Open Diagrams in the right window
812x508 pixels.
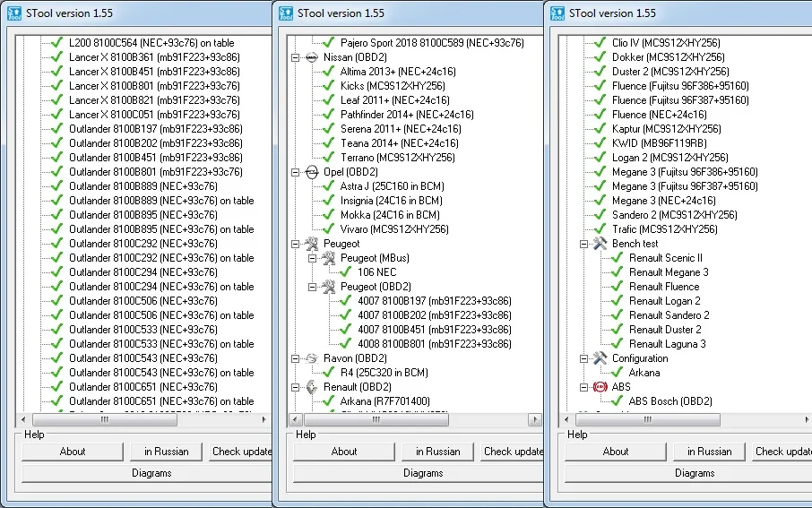[688, 473]
